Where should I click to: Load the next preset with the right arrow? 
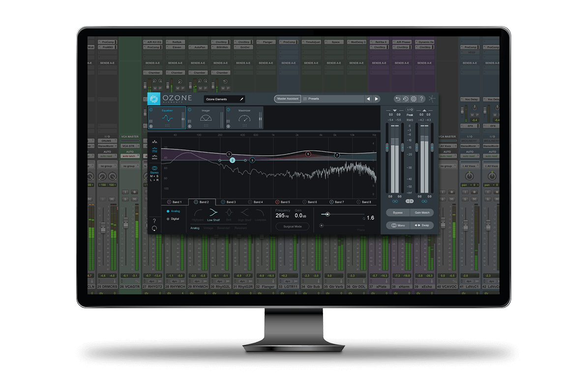[377, 99]
